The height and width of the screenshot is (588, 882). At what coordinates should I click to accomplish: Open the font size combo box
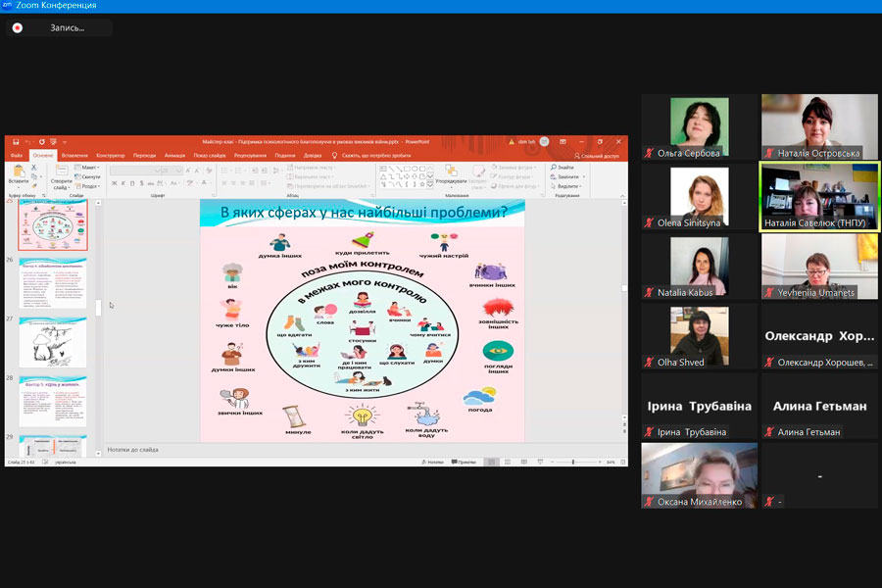tap(171, 170)
